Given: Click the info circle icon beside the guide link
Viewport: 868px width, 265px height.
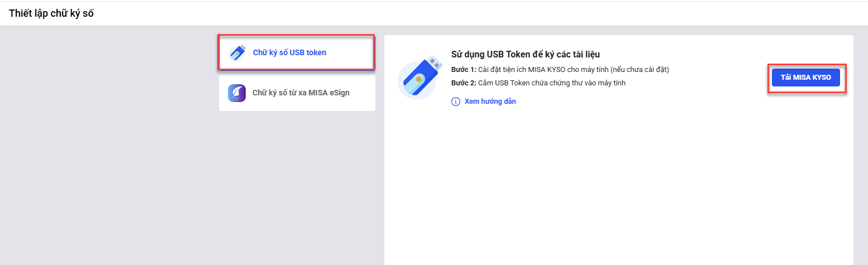Looking at the screenshot, I should coord(455,102).
